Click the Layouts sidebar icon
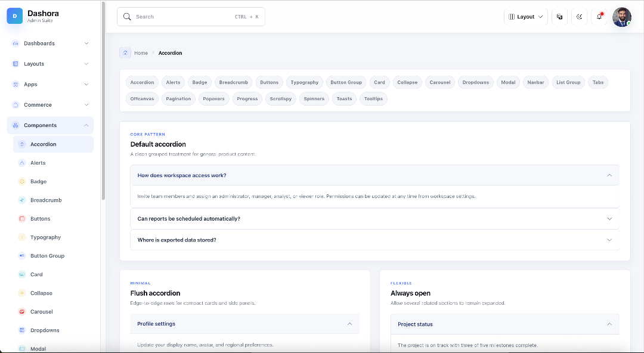 [16, 64]
